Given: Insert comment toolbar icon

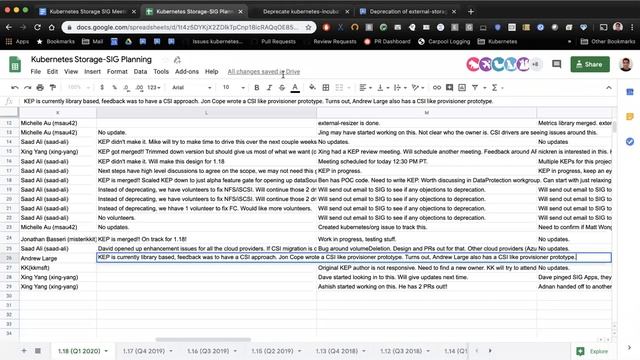Looking at the screenshot, I should tap(449, 87).
